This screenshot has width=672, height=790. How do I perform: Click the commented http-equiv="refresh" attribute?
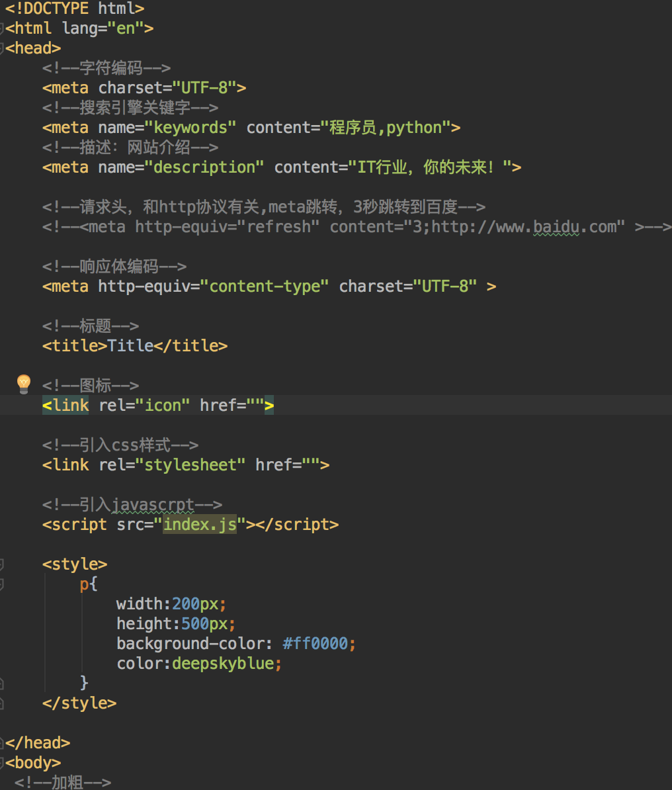[227, 227]
